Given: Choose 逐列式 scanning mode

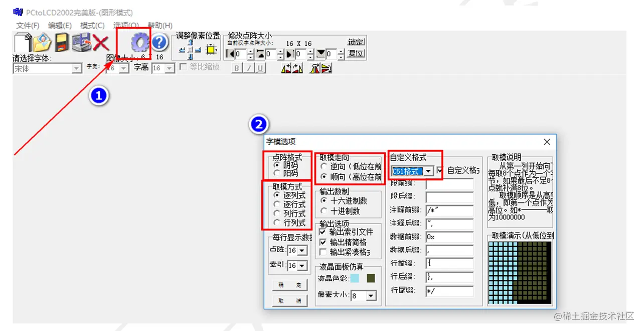Looking at the screenshot, I should coord(277,195).
